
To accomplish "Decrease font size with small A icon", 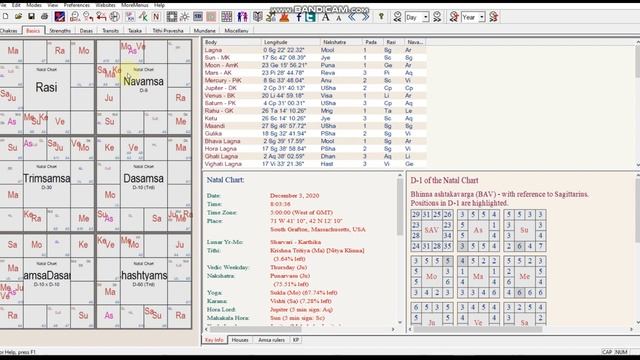I will click(x=338, y=18).
